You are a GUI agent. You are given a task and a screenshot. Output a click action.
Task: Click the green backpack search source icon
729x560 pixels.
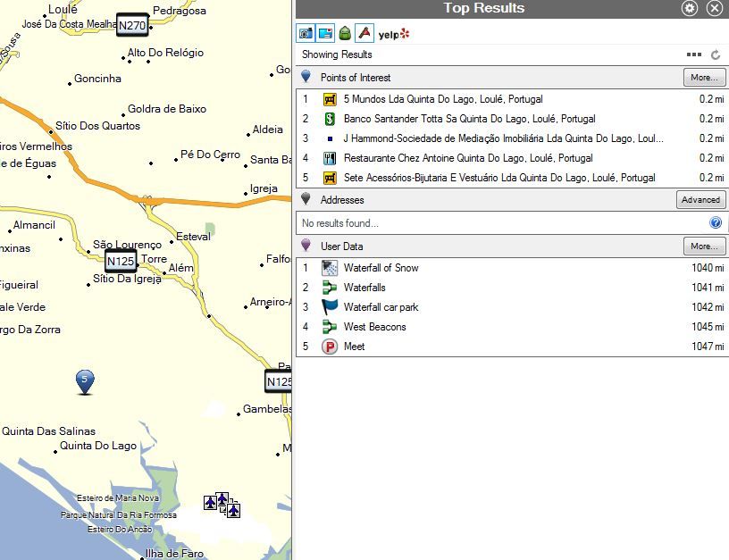pos(345,33)
